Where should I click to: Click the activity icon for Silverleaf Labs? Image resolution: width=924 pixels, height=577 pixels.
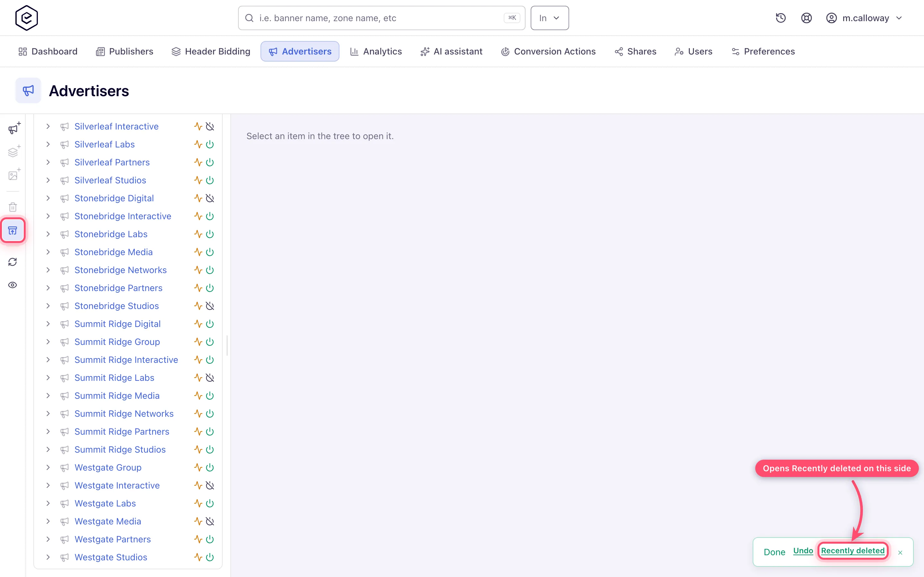(x=198, y=144)
